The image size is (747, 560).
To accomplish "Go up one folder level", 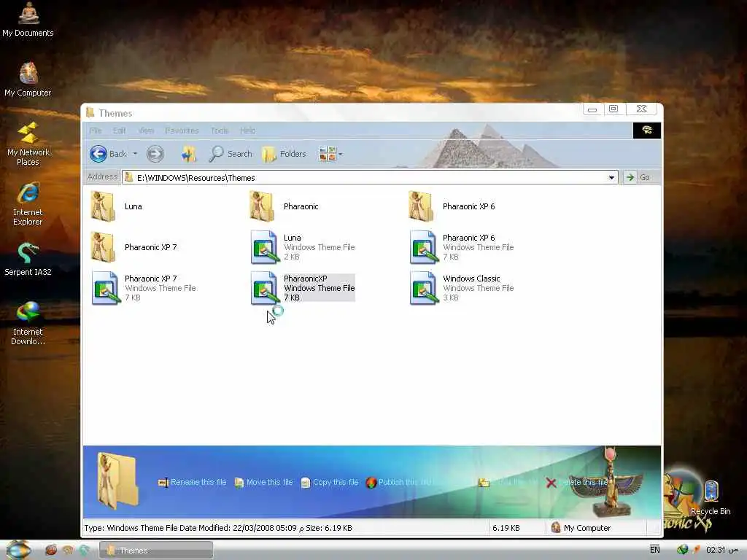I will pyautogui.click(x=188, y=154).
